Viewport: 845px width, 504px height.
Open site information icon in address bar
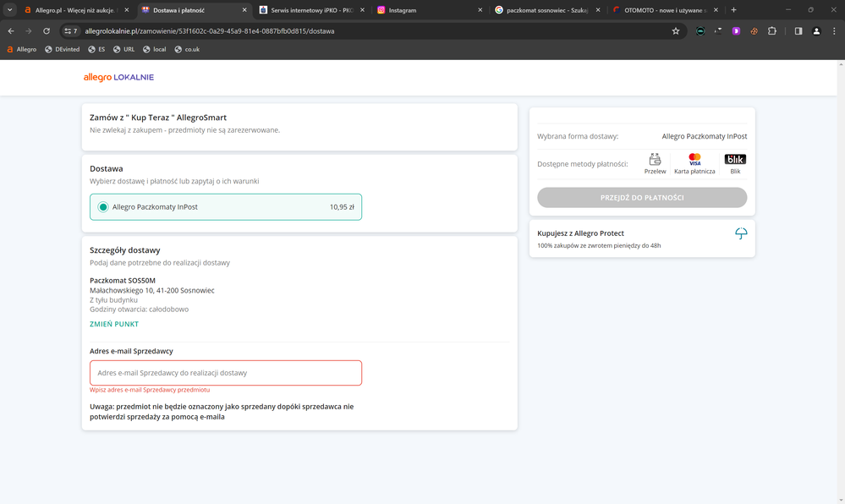[70, 31]
